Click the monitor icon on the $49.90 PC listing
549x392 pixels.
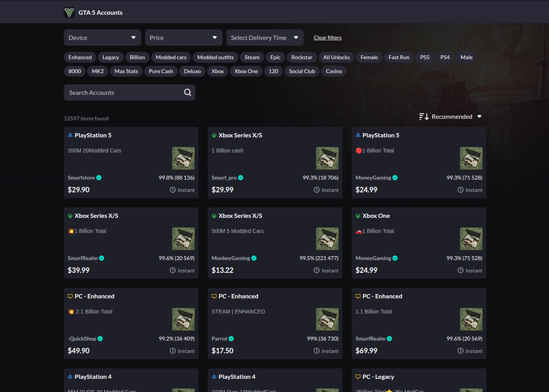[70, 296]
